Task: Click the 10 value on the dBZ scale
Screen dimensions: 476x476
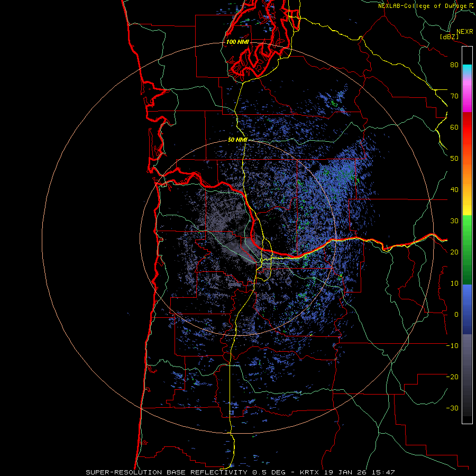Action: pyautogui.click(x=454, y=283)
